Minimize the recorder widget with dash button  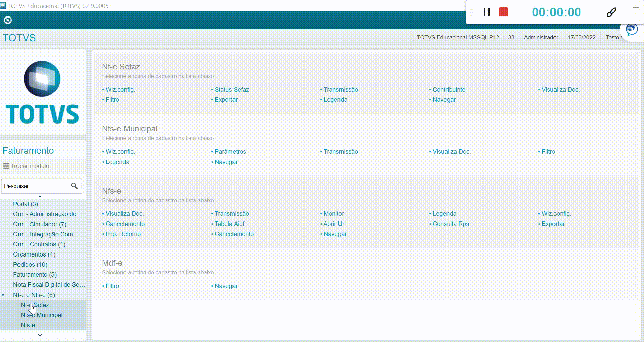[636, 8]
